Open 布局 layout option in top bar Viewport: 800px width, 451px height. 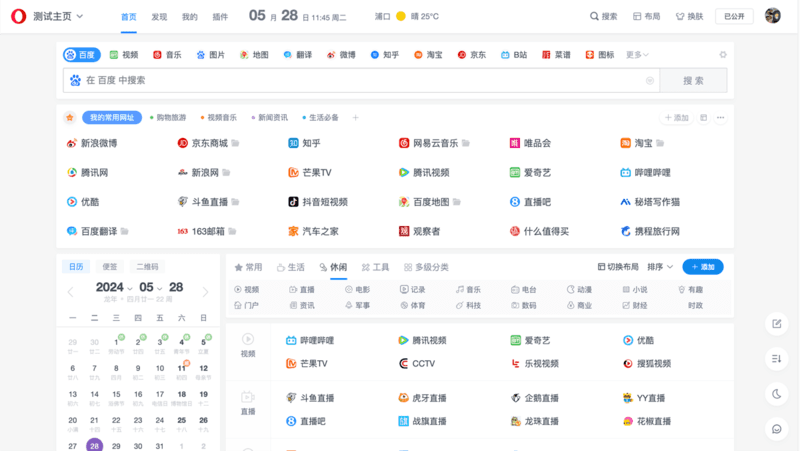(x=646, y=16)
